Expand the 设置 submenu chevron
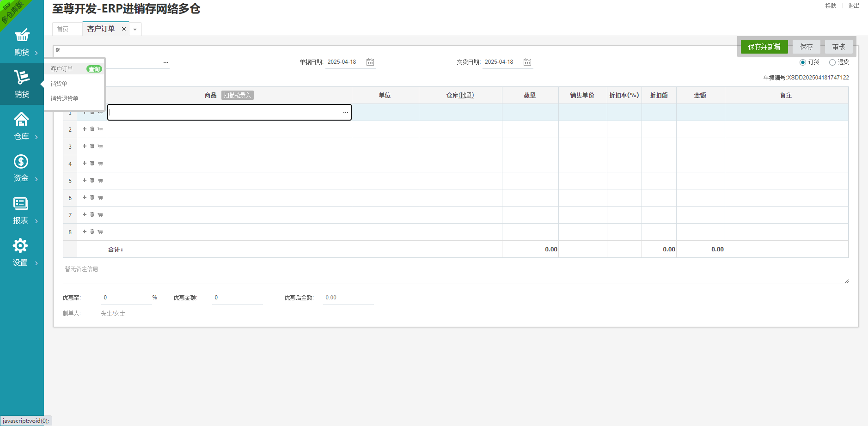 coord(37,263)
